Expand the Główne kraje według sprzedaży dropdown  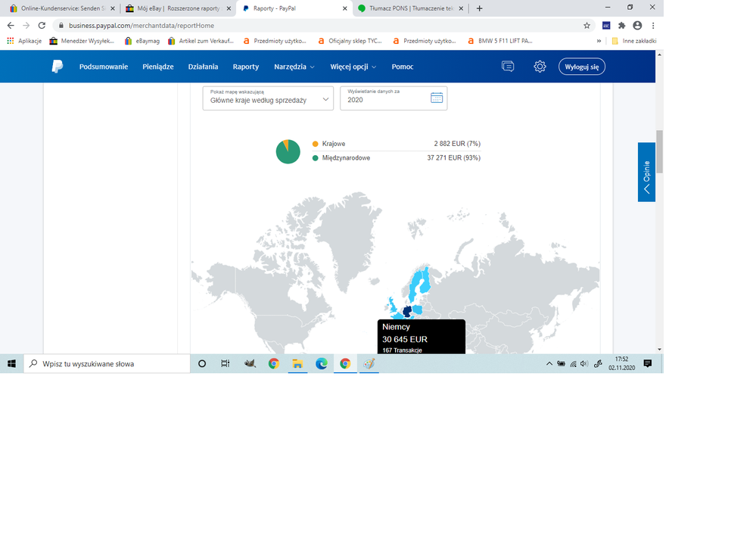[x=268, y=98]
